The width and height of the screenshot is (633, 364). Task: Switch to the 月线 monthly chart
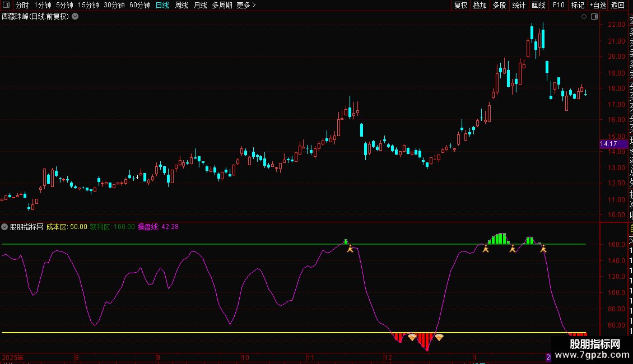click(x=200, y=5)
